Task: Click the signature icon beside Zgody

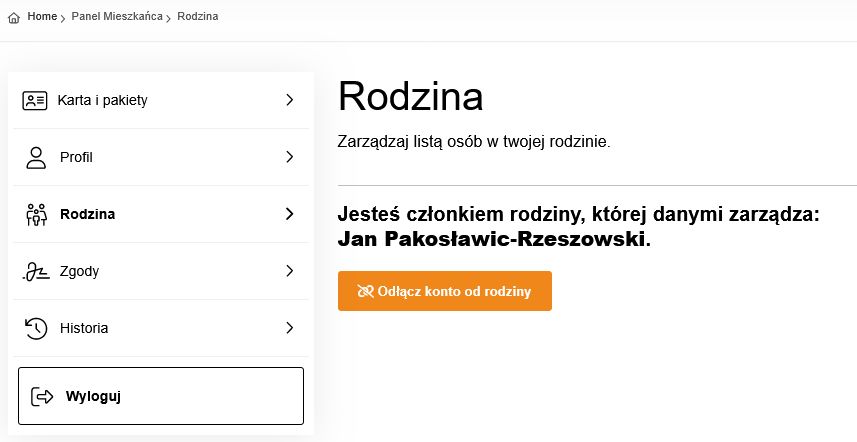Action: pyautogui.click(x=36, y=271)
